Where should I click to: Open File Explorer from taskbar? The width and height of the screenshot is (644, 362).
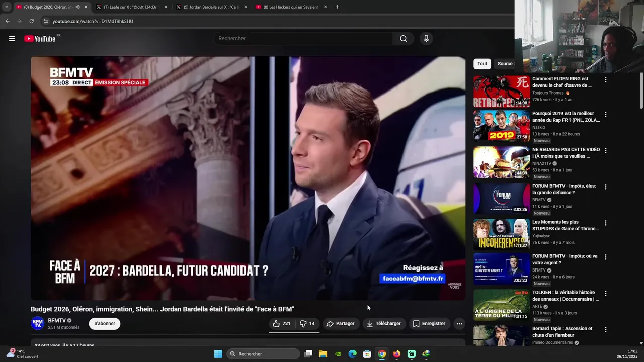pyautogui.click(x=323, y=354)
